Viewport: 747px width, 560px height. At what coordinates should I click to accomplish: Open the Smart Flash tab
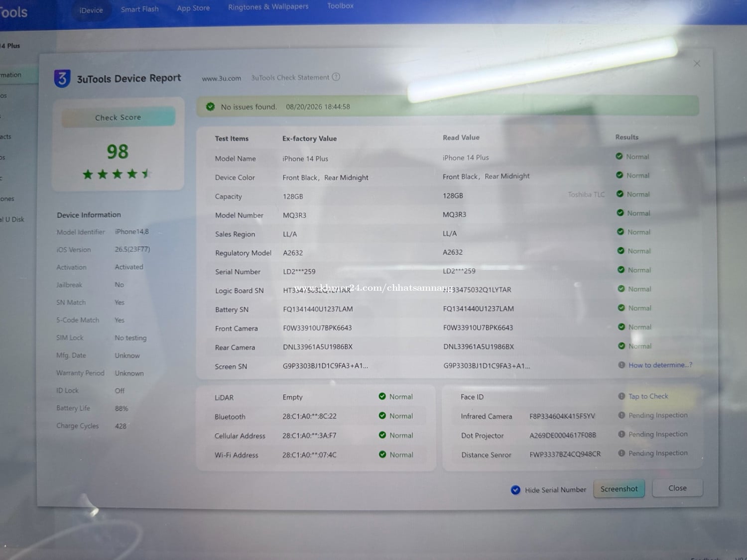click(x=140, y=9)
